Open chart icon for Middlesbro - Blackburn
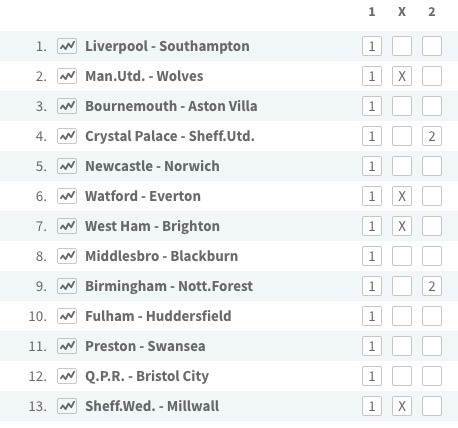458x428 pixels. point(67,256)
